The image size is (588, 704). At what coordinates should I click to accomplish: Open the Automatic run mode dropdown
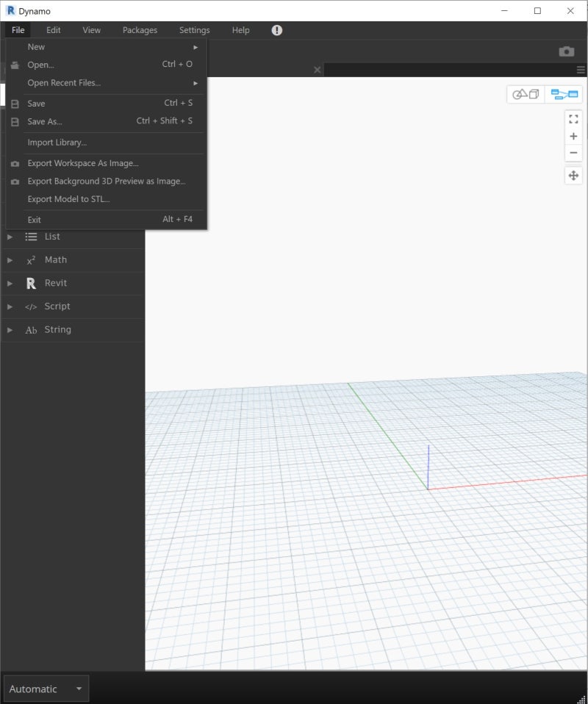click(x=46, y=688)
